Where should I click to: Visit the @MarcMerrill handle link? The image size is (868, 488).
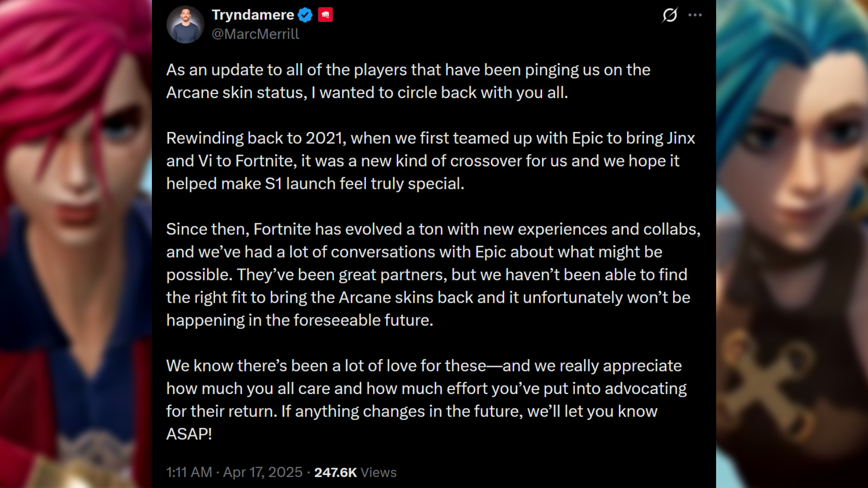click(255, 34)
